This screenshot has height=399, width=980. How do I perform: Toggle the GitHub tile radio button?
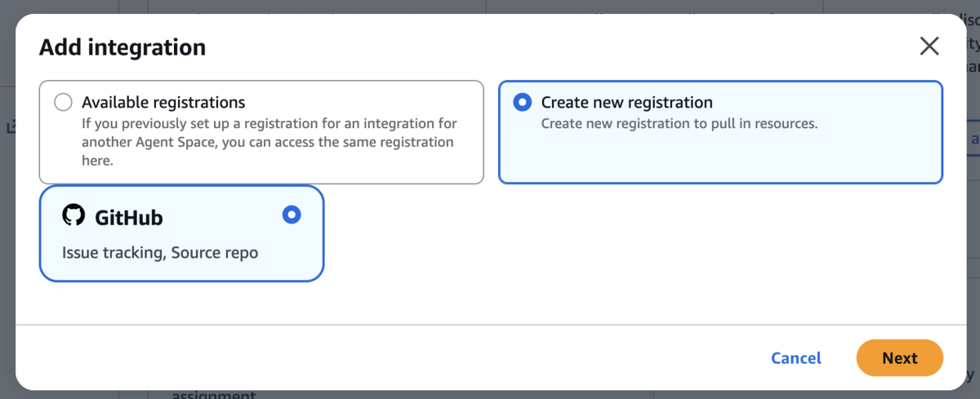point(292,215)
